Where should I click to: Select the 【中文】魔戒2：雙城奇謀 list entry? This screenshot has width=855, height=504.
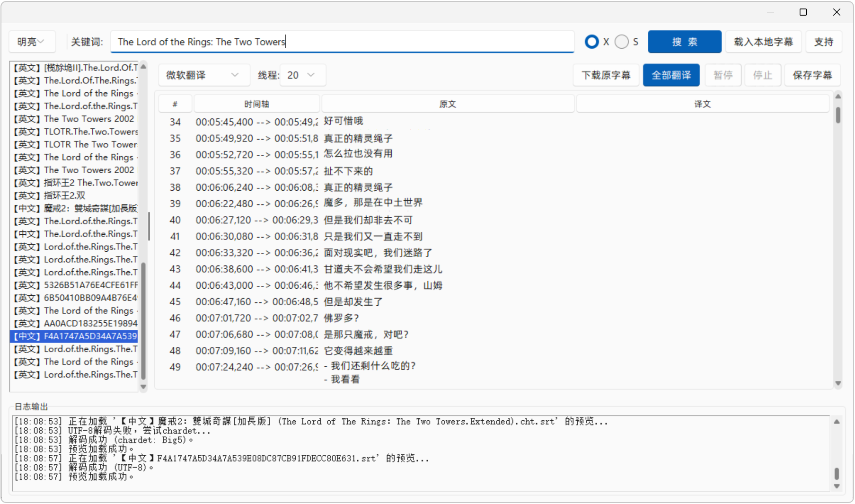coord(74,208)
